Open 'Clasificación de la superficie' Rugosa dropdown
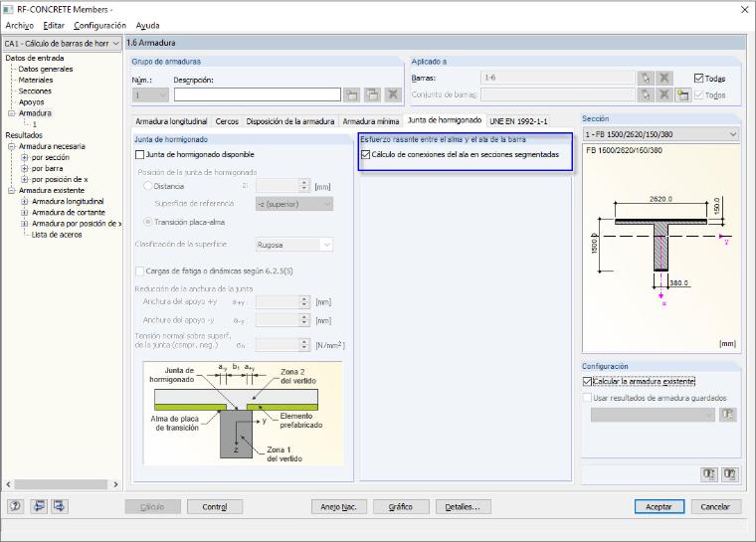 [x=294, y=245]
